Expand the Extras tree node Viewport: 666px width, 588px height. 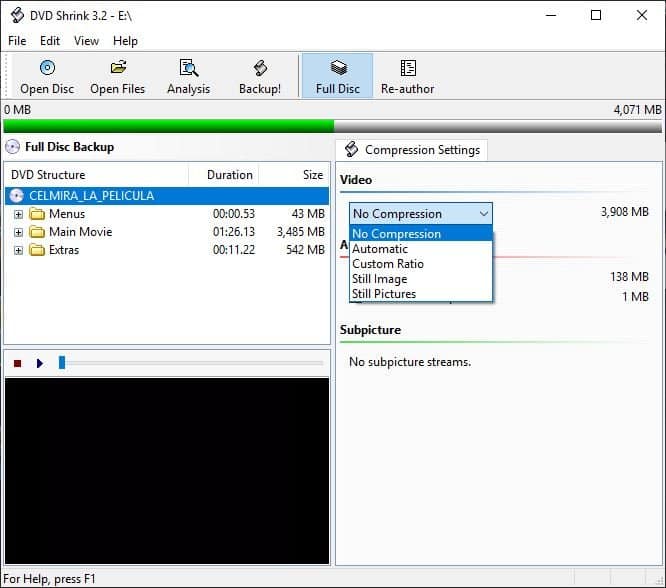tap(18, 250)
